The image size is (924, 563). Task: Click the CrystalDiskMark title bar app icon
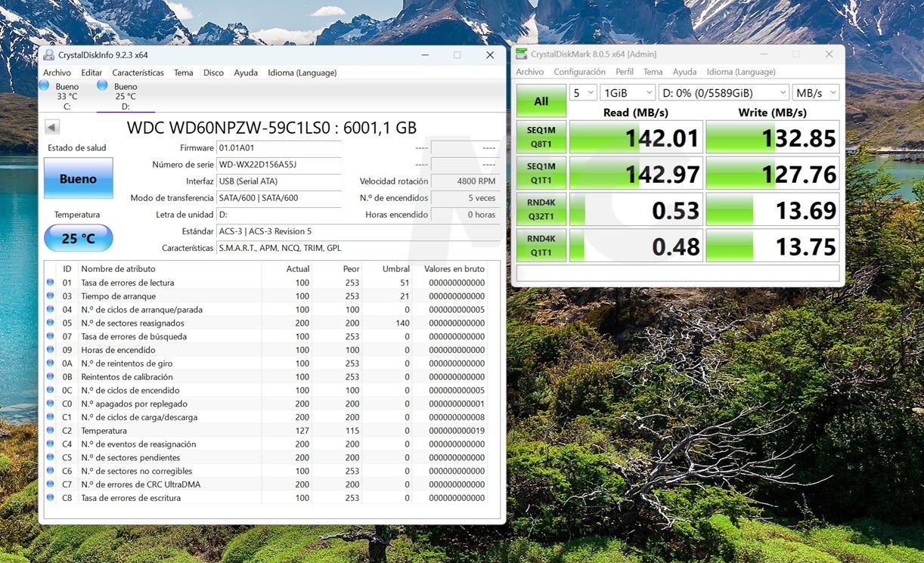(x=521, y=54)
